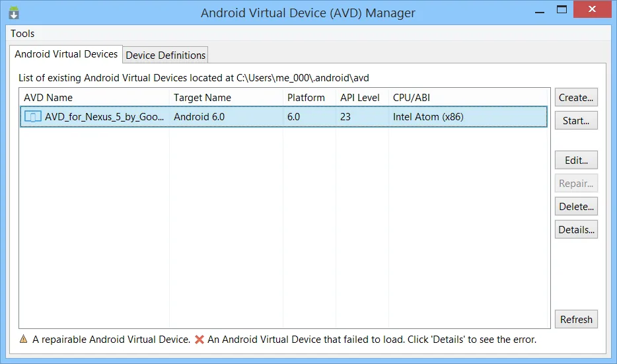The image size is (617, 364).
Task: Close the AVD Manager window
Action: click(592, 9)
